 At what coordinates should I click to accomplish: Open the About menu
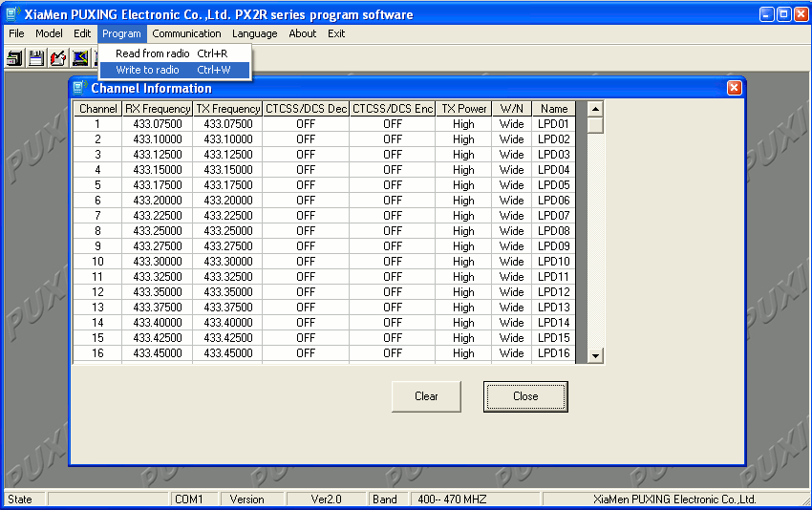tap(303, 33)
